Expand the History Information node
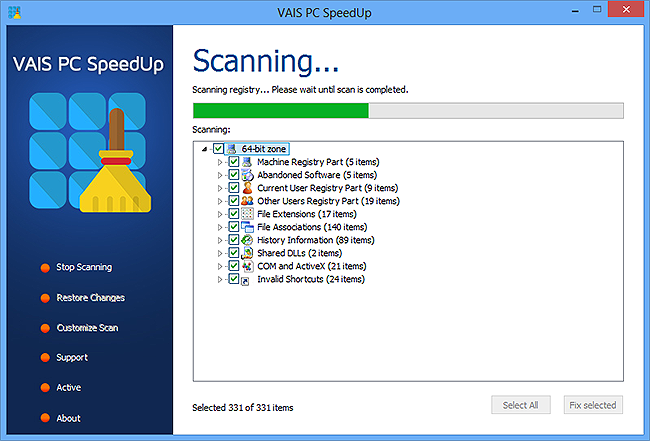 click(220, 240)
